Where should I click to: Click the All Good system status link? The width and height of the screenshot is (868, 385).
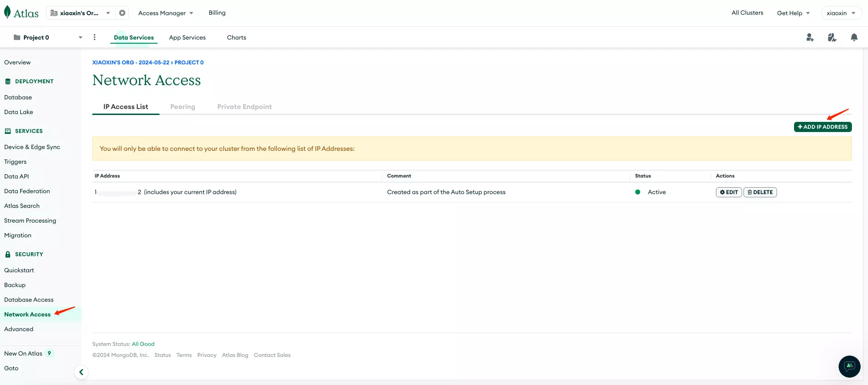pyautogui.click(x=143, y=344)
